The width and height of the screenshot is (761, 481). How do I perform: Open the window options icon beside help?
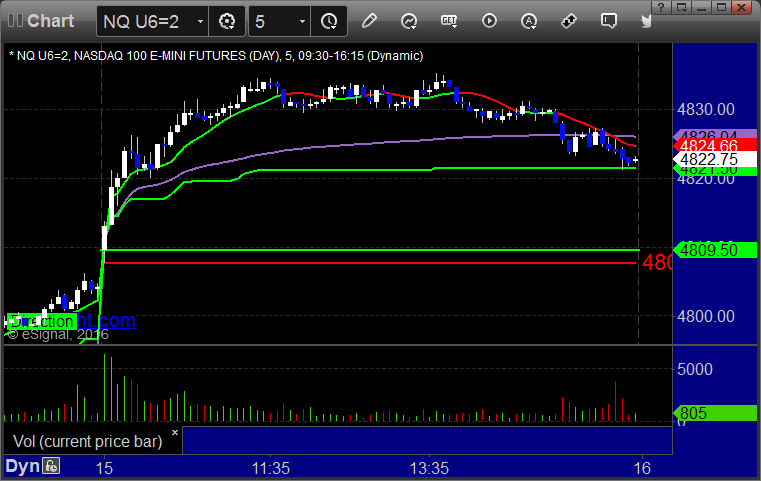681,7
